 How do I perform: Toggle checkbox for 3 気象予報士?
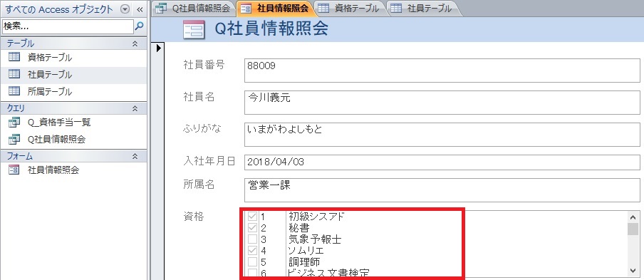(253, 239)
